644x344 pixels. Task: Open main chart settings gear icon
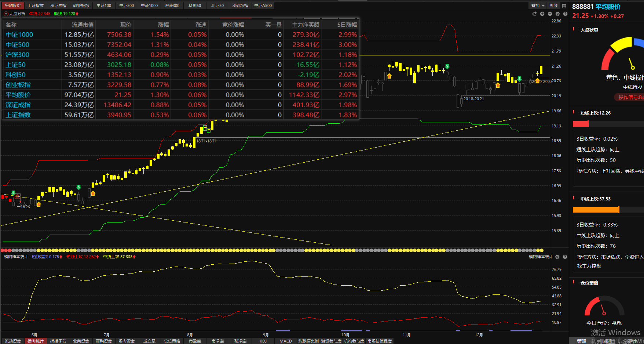[x=557, y=14]
